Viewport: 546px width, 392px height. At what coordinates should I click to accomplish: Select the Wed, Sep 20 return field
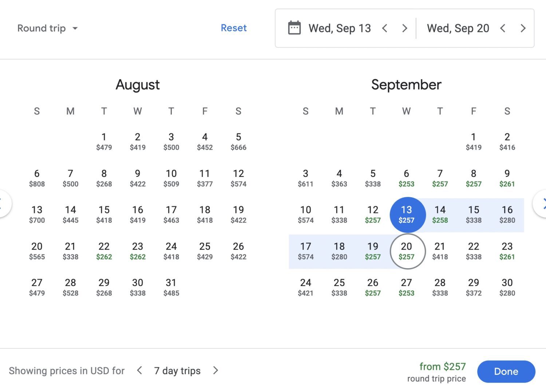pyautogui.click(x=458, y=28)
